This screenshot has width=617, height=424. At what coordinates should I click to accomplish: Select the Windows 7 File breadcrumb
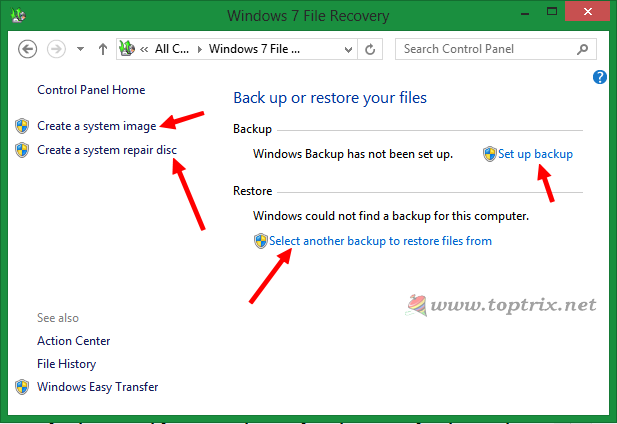coord(254,49)
